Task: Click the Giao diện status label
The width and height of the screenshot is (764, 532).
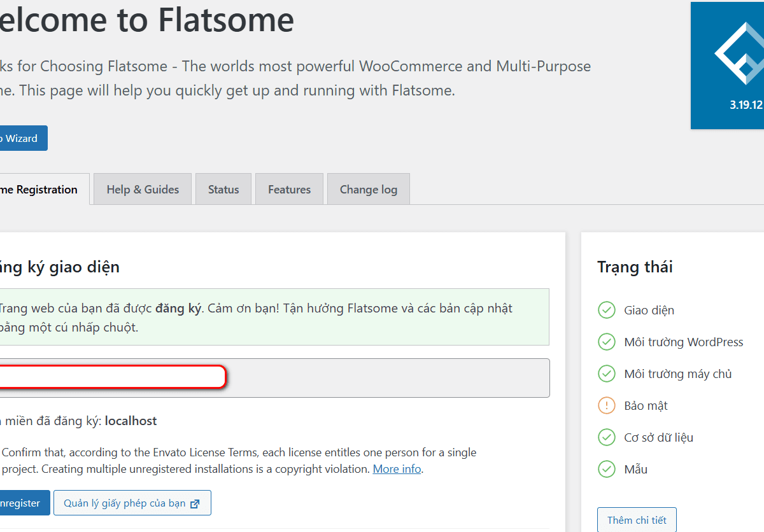Action: tap(649, 311)
